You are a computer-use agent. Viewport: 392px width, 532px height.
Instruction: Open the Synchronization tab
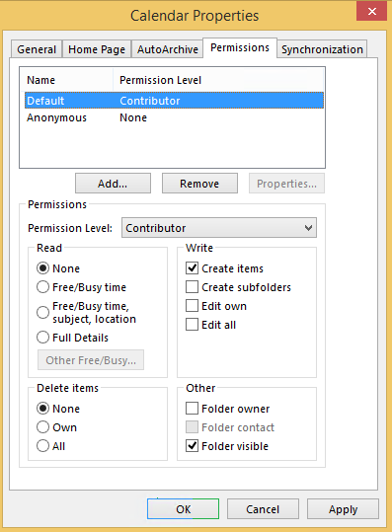coord(322,49)
